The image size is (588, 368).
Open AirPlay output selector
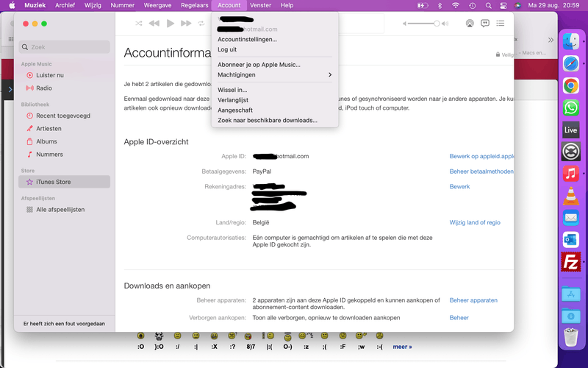[470, 24]
